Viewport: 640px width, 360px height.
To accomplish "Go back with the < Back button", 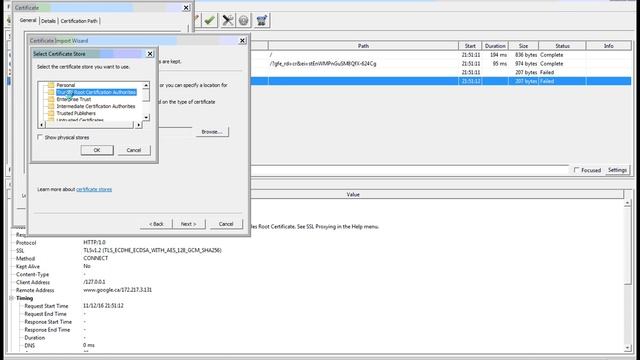I will tap(156, 224).
